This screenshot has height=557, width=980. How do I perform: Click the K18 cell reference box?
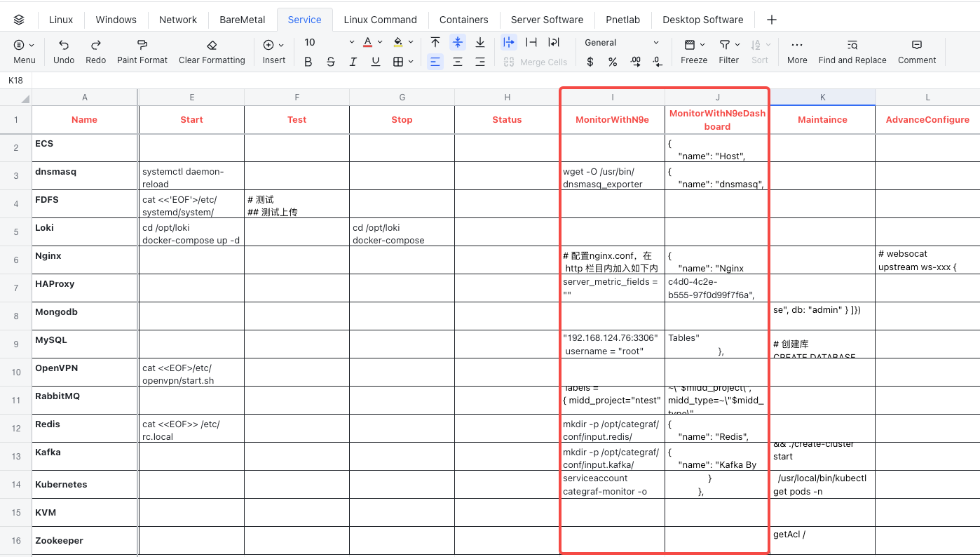click(x=16, y=81)
